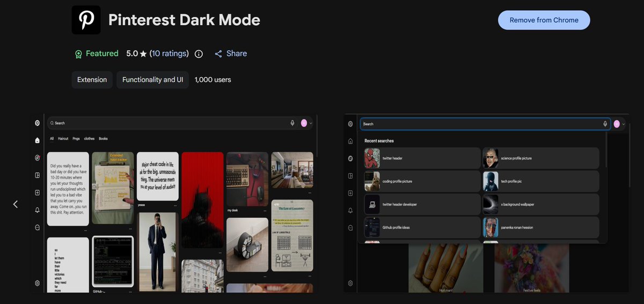
Task: Select the "Github profile ideas" recent search
Action: point(422,227)
